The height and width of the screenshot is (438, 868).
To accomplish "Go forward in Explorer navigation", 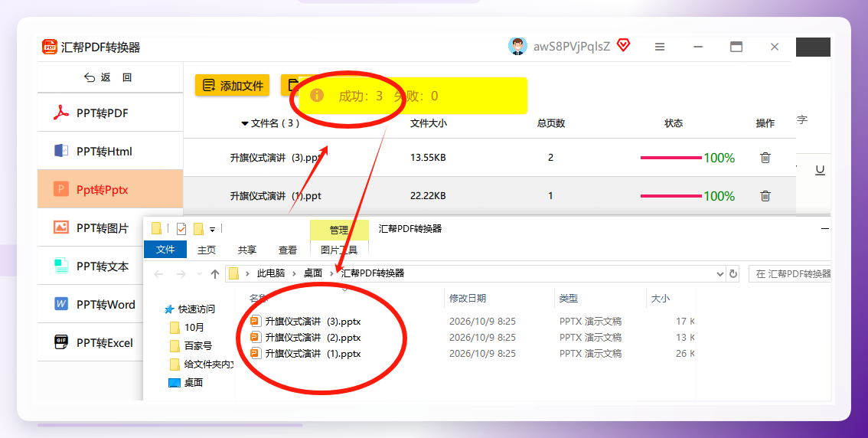I will 181,274.
